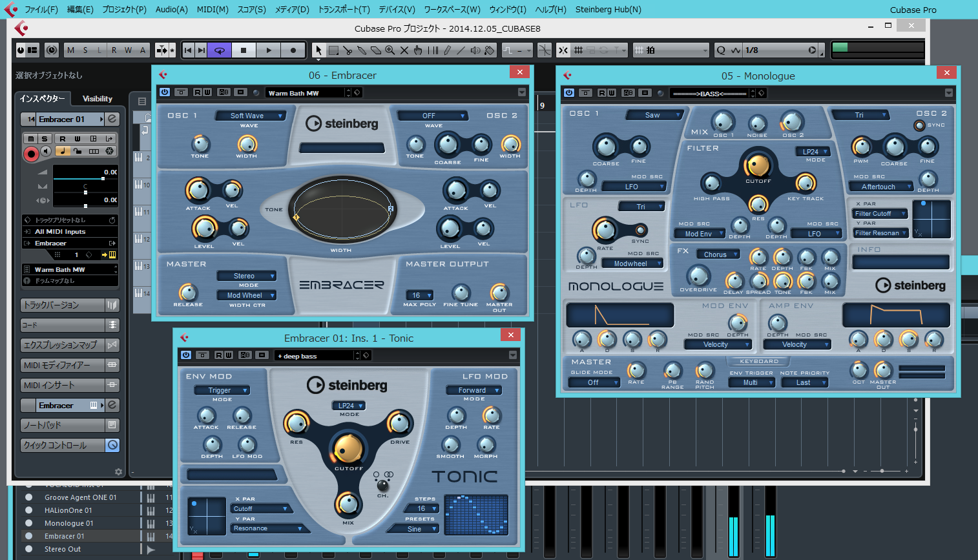Select the Glue tool
The height and width of the screenshot is (560, 978).
(362, 50)
